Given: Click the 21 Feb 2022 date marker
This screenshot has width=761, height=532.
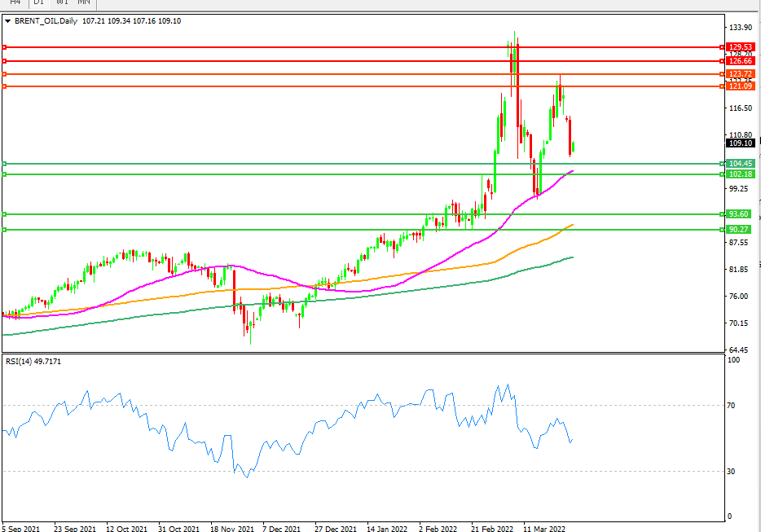Looking at the screenshot, I should (x=491, y=529).
